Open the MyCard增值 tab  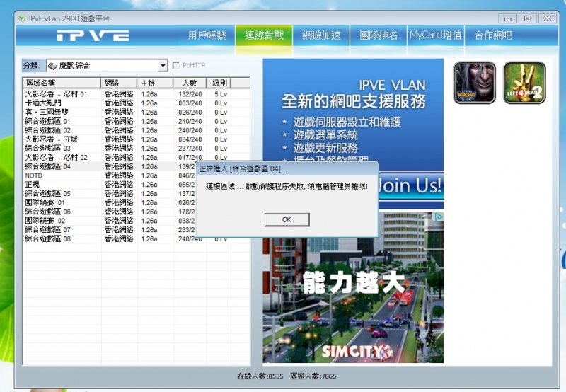436,35
